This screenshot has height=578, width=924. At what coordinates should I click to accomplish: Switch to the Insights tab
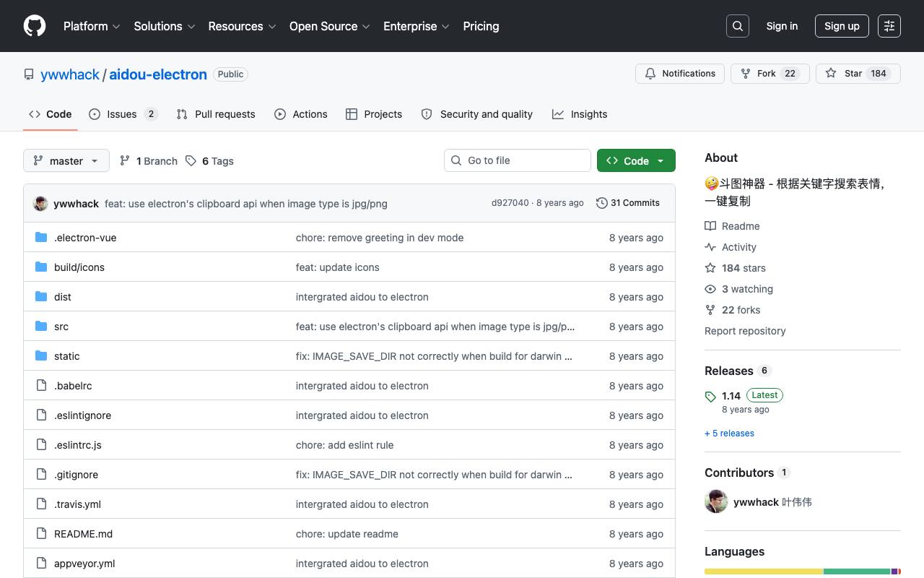click(x=580, y=114)
